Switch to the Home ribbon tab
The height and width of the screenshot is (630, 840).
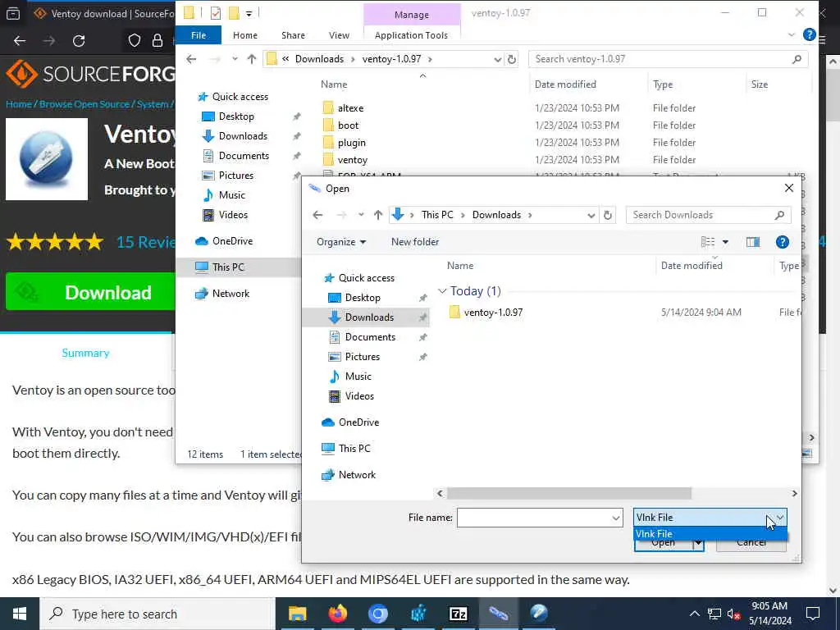[245, 35]
